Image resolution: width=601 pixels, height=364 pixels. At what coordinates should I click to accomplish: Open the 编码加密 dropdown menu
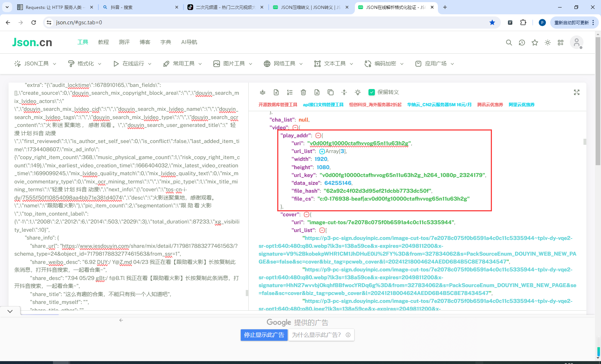pos(384,64)
